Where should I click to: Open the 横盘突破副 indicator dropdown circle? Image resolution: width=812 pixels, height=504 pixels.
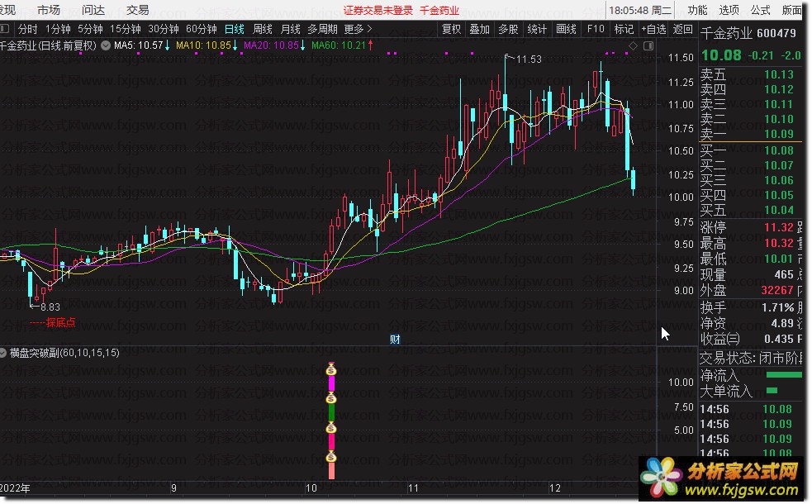coord(3,354)
